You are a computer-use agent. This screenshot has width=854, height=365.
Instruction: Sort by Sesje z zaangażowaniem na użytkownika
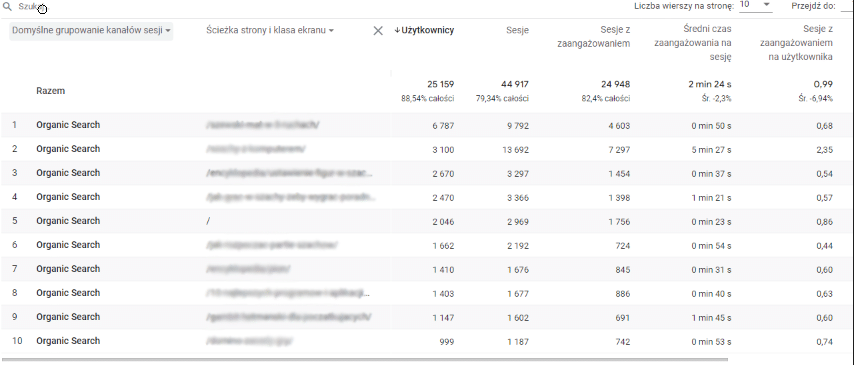pyautogui.click(x=796, y=42)
